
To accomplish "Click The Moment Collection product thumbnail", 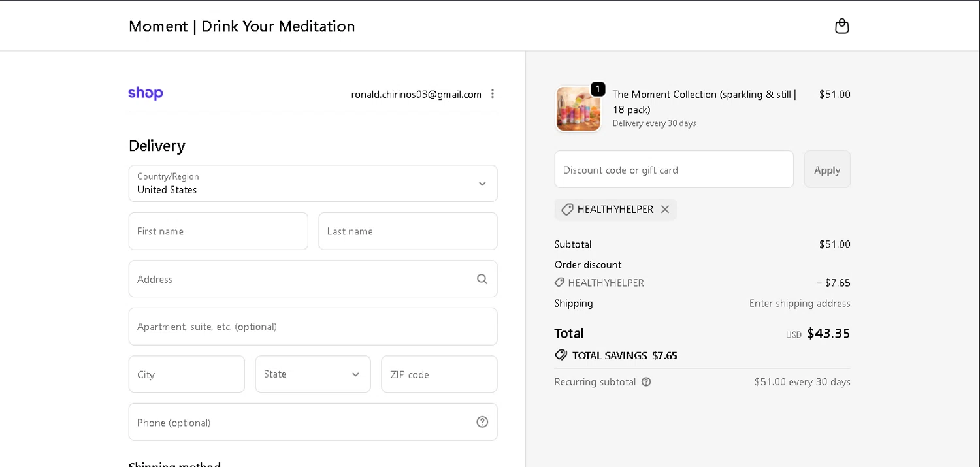I will coord(578,109).
